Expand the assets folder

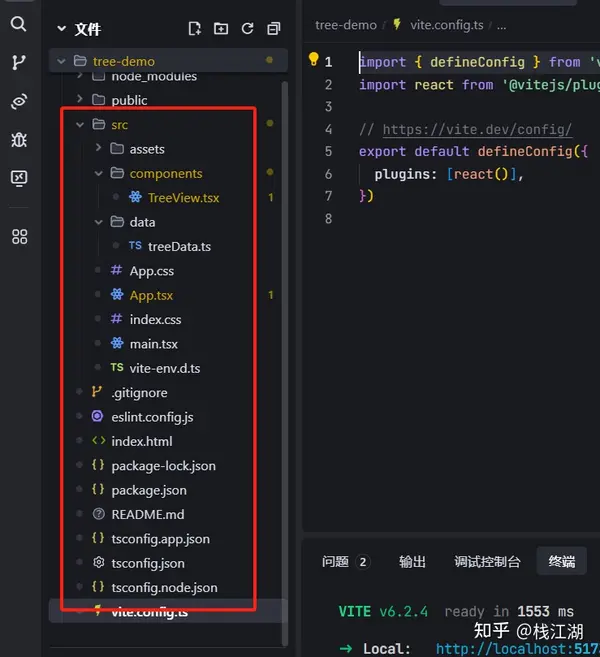pos(98,147)
